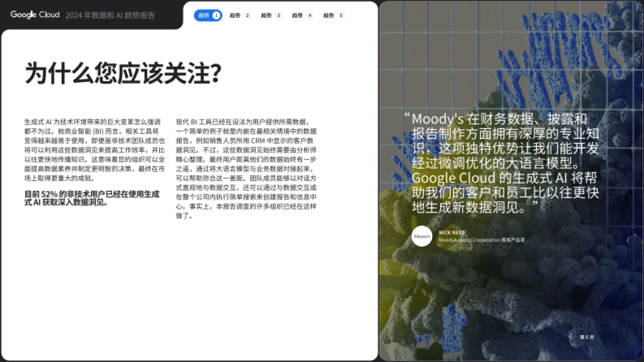
Task: Click the number 3 badge next to 趋势
Action: click(279, 16)
